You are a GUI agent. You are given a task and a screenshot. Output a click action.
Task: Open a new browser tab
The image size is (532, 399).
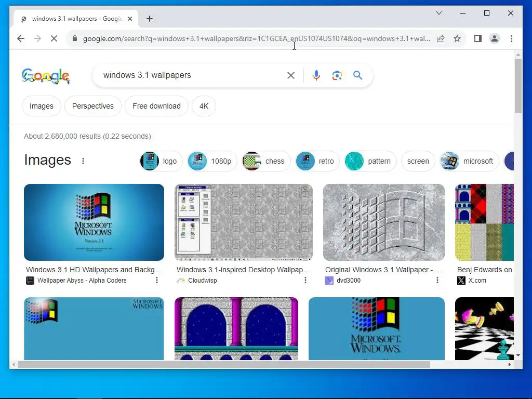coord(150,19)
